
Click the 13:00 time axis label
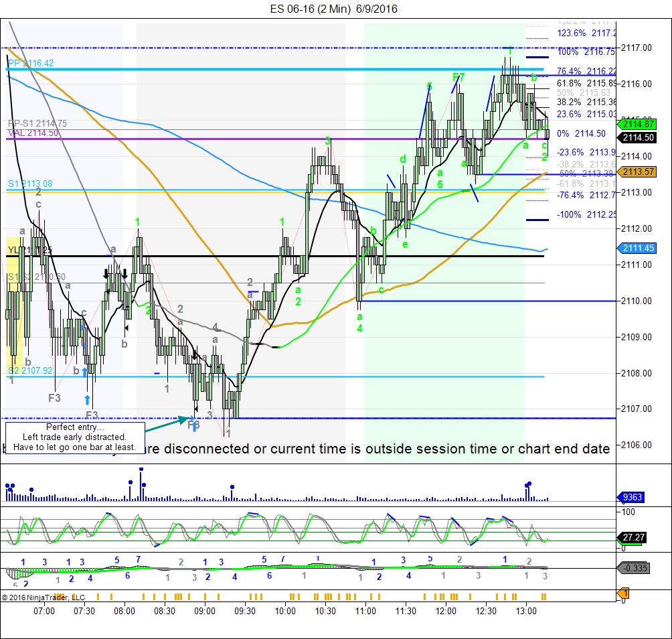tap(526, 611)
